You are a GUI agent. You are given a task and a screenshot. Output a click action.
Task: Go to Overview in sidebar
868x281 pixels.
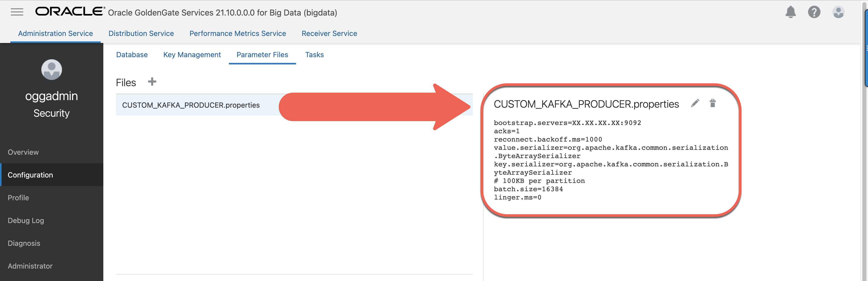click(23, 152)
